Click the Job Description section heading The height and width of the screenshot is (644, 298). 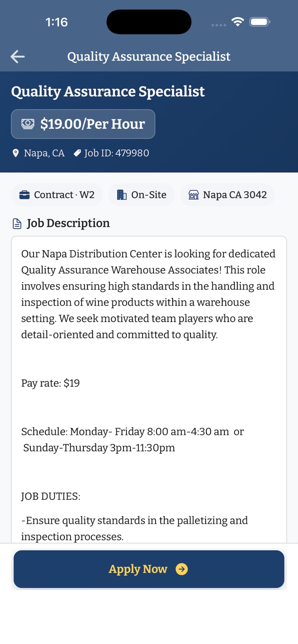point(68,223)
